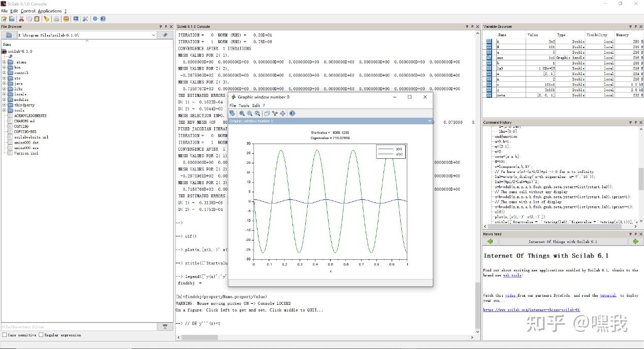Launch SciNotes editor icon
644x349 pixels.
click(5, 19)
